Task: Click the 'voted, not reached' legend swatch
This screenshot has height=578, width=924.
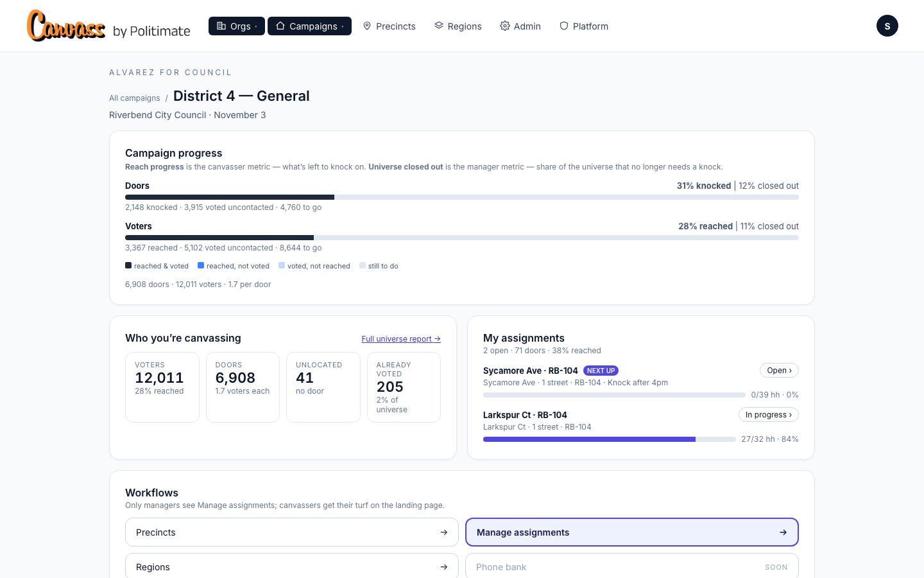Action: (x=282, y=265)
